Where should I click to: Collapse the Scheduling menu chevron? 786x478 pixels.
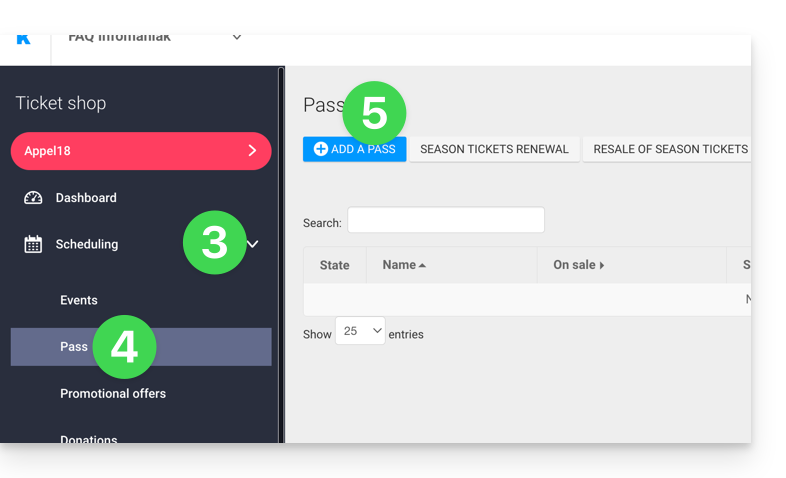tap(253, 244)
